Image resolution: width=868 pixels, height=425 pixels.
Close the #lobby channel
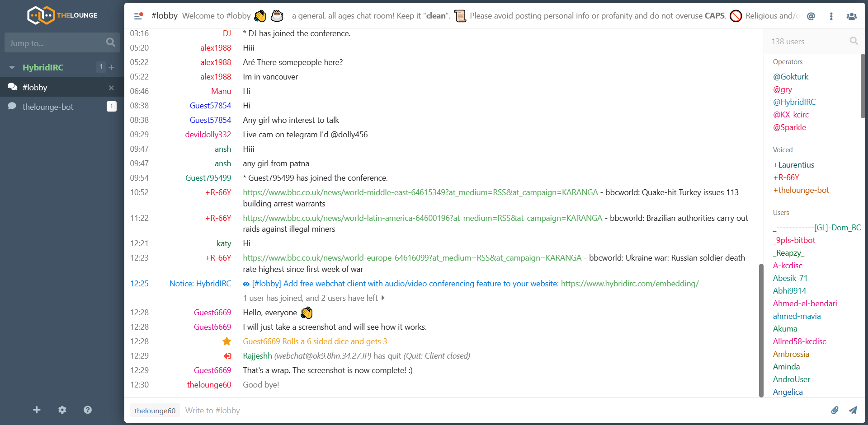(111, 88)
